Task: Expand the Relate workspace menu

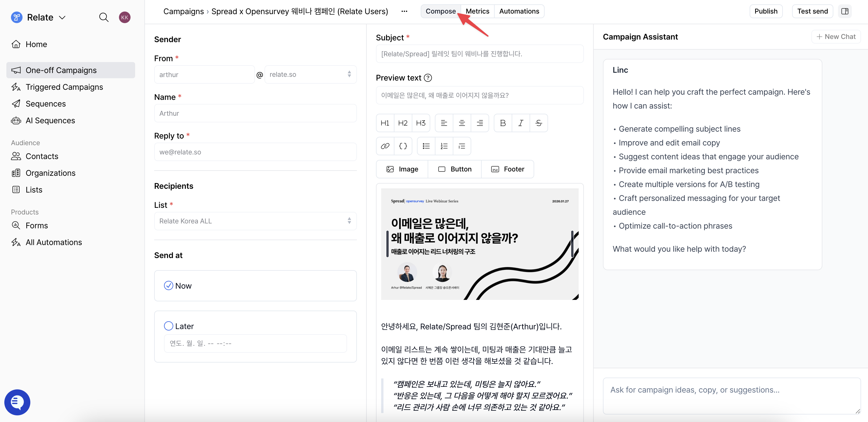Action: [x=62, y=18]
